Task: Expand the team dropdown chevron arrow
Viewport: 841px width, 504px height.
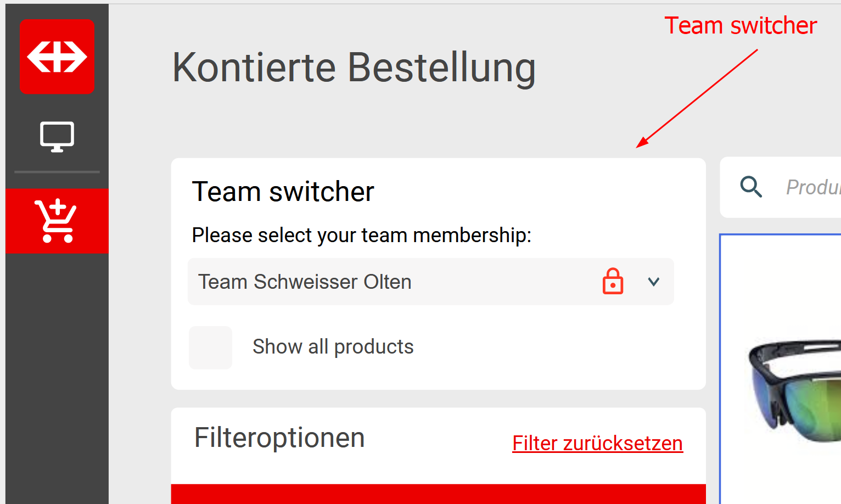Action: tap(653, 282)
